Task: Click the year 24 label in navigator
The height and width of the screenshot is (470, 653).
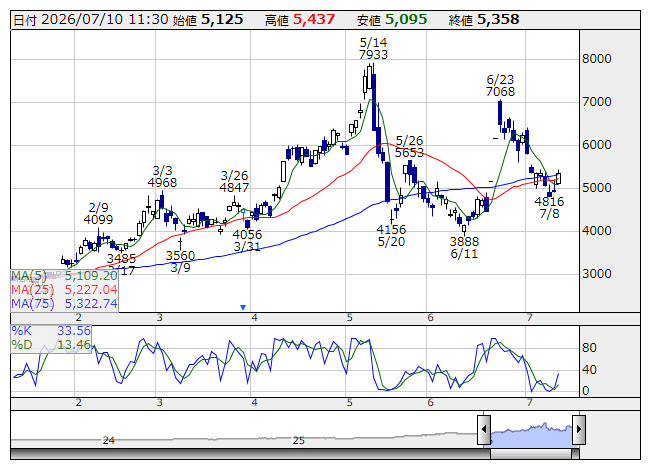Action: click(x=109, y=440)
